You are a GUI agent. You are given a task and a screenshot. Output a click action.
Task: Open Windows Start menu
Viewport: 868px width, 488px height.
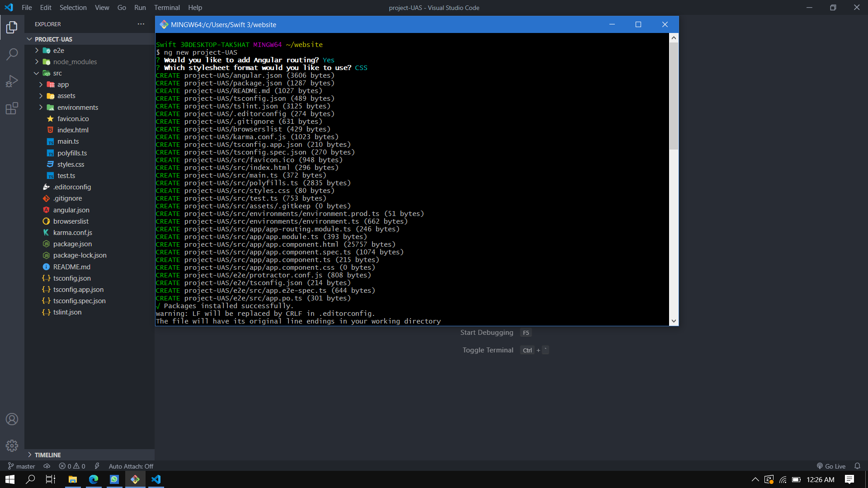pyautogui.click(x=10, y=479)
